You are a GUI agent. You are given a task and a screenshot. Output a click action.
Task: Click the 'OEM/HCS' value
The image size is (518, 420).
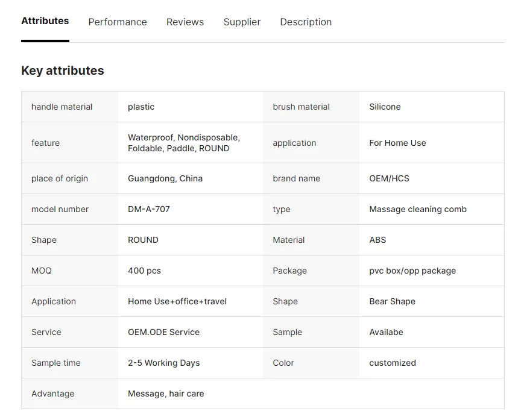389,178
